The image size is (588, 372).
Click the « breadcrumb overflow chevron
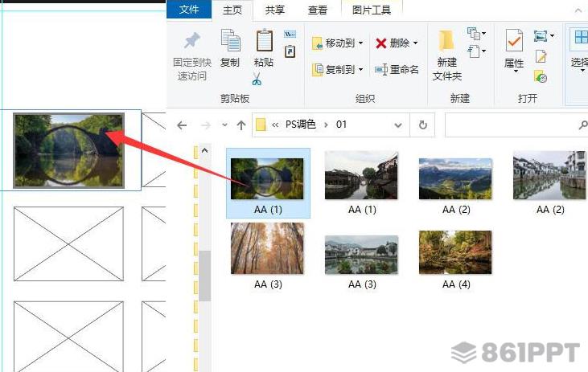[275, 125]
